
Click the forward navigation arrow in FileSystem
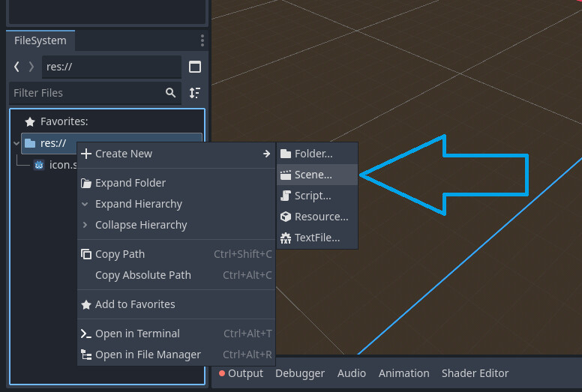tap(31, 67)
